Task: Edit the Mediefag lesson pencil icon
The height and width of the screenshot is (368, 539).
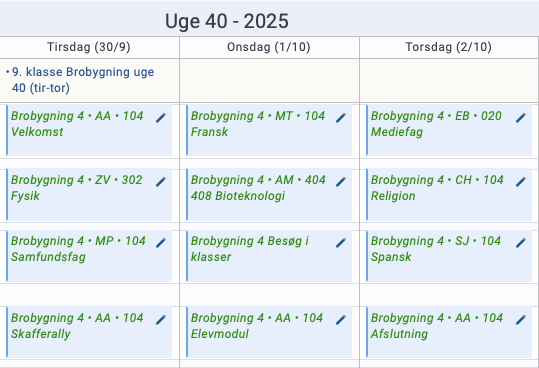Action: [x=521, y=118]
